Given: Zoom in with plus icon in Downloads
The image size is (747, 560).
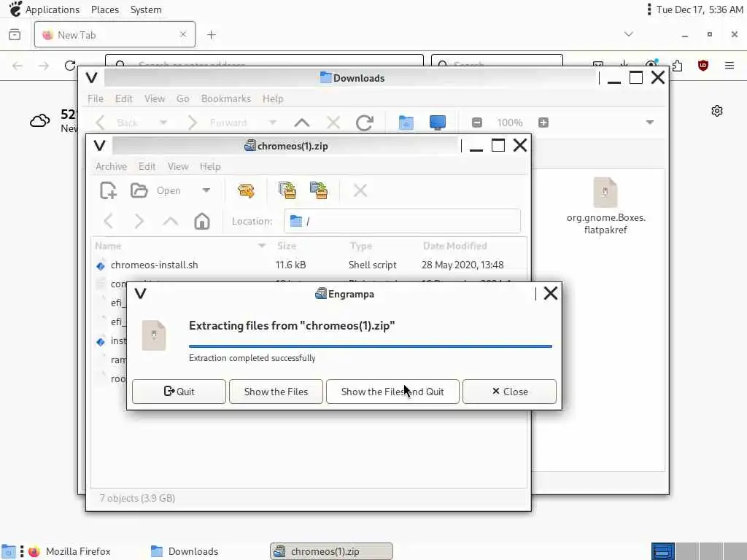Looking at the screenshot, I should coord(543,122).
